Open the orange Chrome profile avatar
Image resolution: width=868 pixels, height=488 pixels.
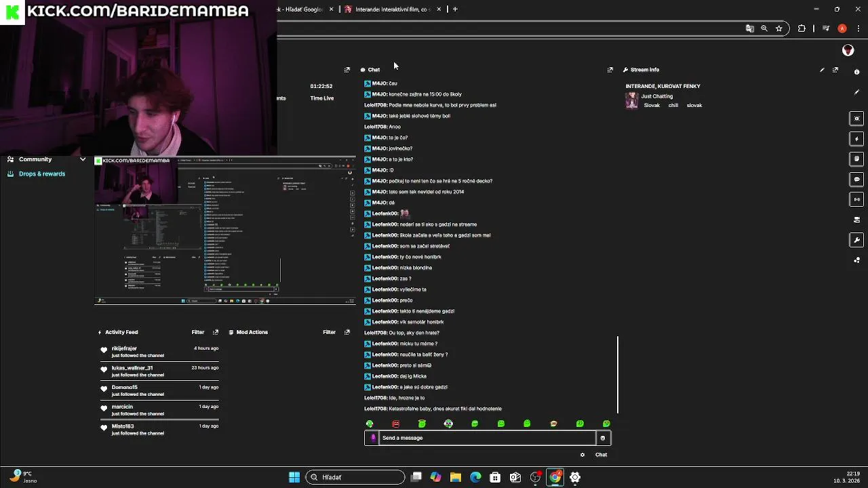[x=842, y=28]
